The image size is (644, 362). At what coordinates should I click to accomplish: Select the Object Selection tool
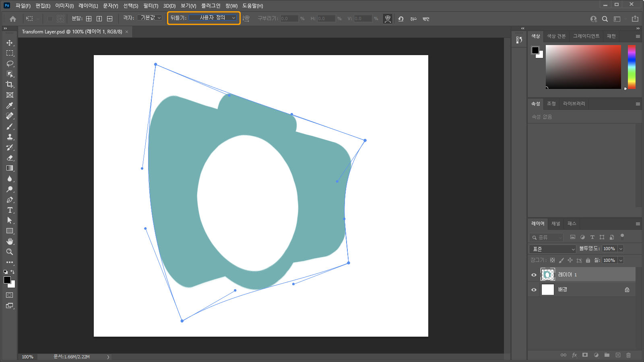(x=10, y=74)
